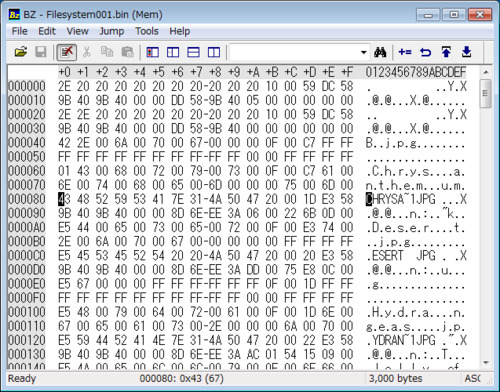Open the Jump menu
This screenshot has width=500, height=392.
point(112,31)
